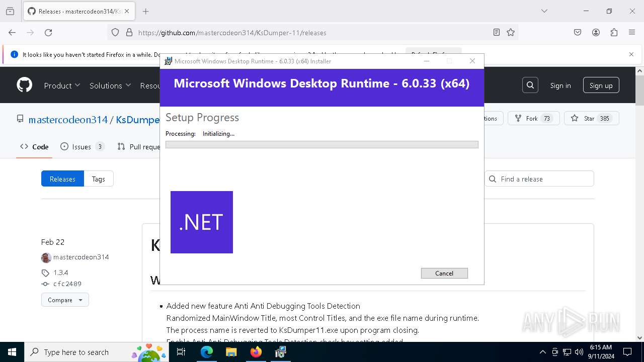This screenshot has width=644, height=362.
Task: Open the notification center
Action: pyautogui.click(x=627, y=352)
